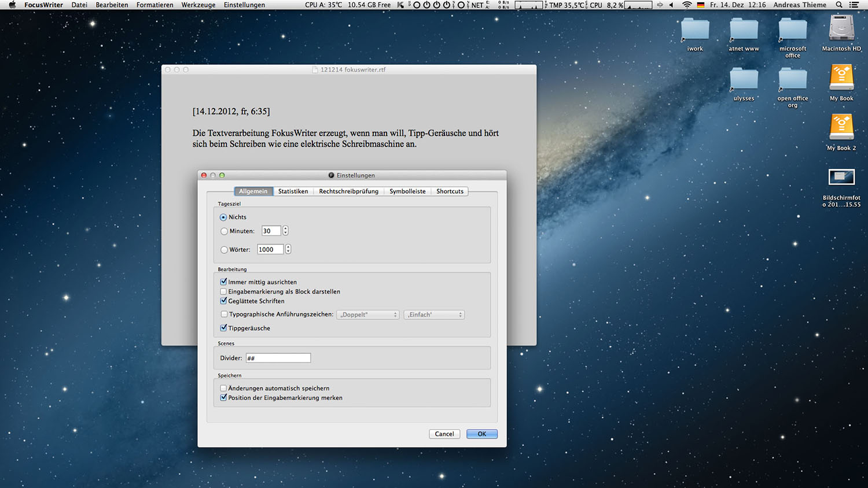Image resolution: width=868 pixels, height=488 pixels.
Task: Select the Minuten daily goal radio button
Action: pyautogui.click(x=224, y=231)
